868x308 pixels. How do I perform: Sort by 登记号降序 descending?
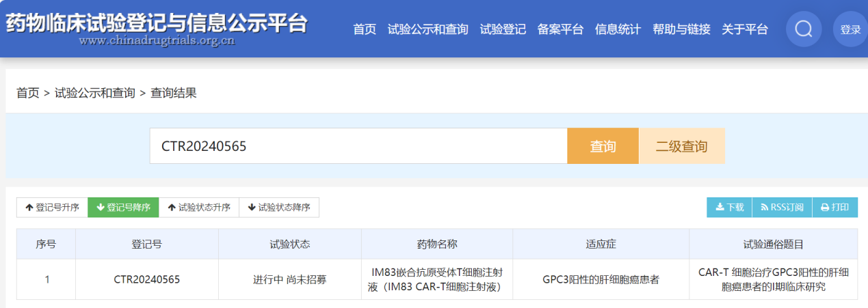[123, 208]
